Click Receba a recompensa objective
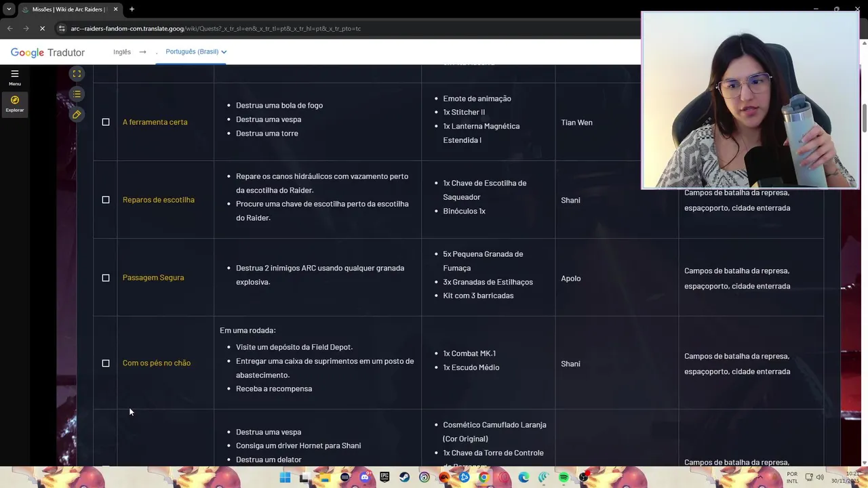 pos(273,389)
